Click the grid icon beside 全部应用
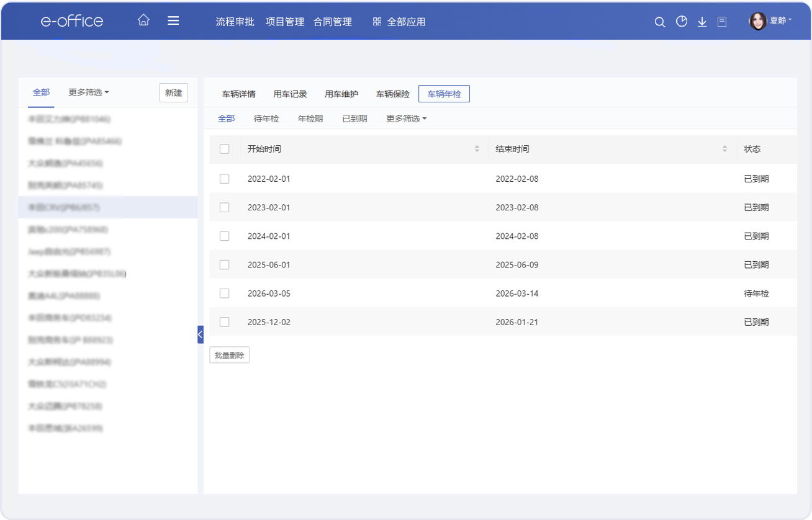This screenshot has height=520, width=812. click(377, 22)
